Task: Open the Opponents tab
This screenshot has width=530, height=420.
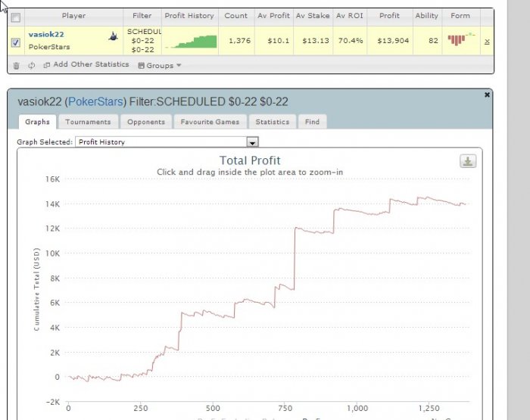Action: [x=146, y=122]
